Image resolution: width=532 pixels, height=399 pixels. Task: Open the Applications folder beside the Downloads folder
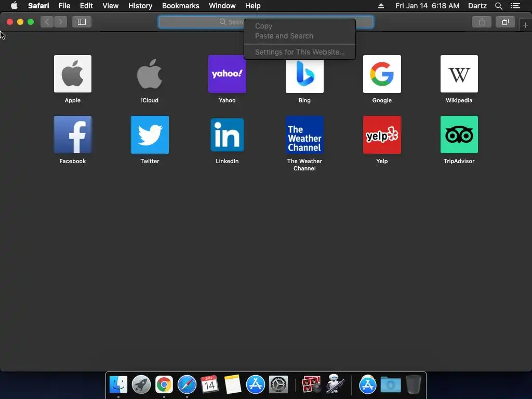coord(367,384)
